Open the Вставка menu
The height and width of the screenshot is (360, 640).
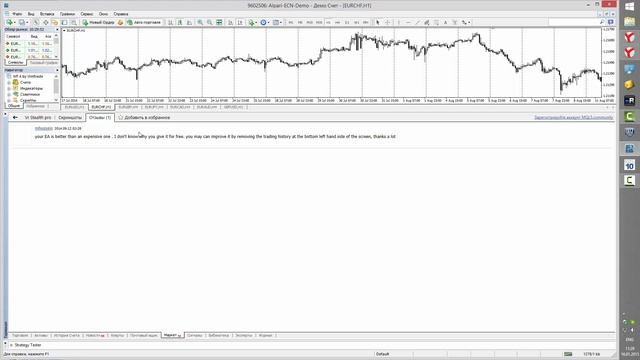(x=47, y=14)
